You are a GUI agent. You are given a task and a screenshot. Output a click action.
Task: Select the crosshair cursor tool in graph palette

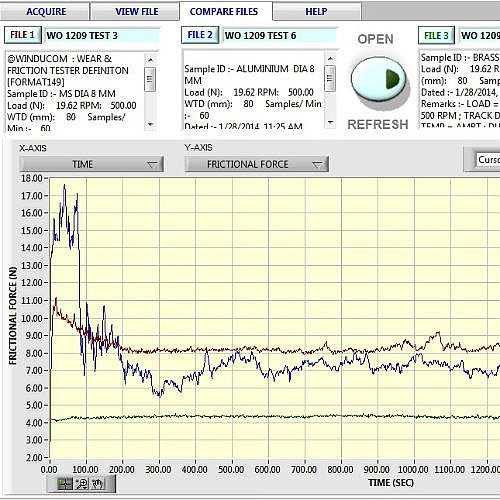(65, 483)
